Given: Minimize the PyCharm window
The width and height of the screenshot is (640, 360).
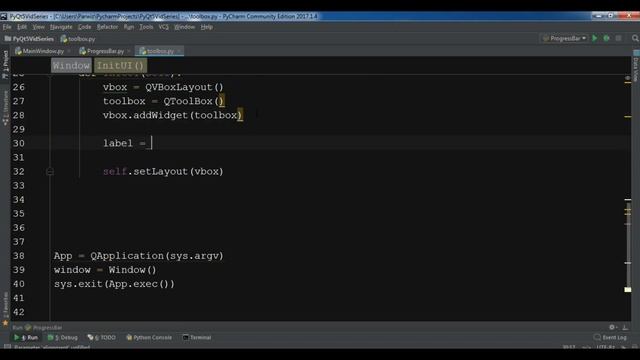Looking at the screenshot, I should click(598, 16).
